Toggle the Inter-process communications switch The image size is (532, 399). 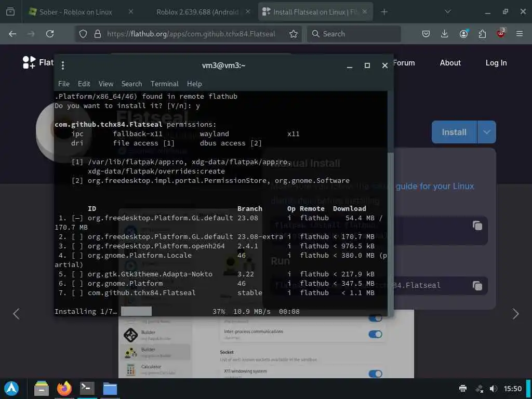click(x=375, y=334)
